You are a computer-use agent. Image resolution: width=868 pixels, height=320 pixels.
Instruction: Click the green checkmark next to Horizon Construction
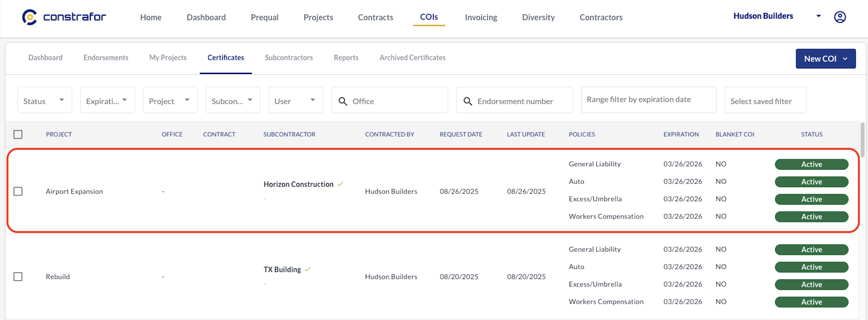[340, 184]
